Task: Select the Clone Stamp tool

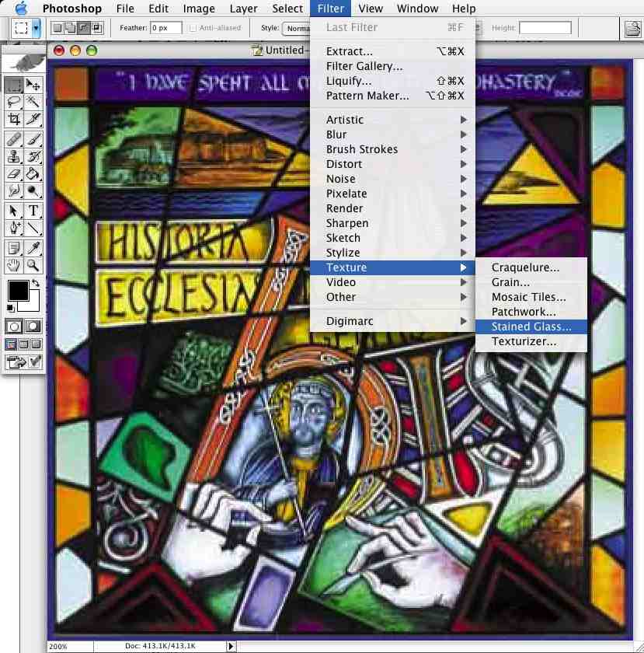Action: click(x=14, y=156)
